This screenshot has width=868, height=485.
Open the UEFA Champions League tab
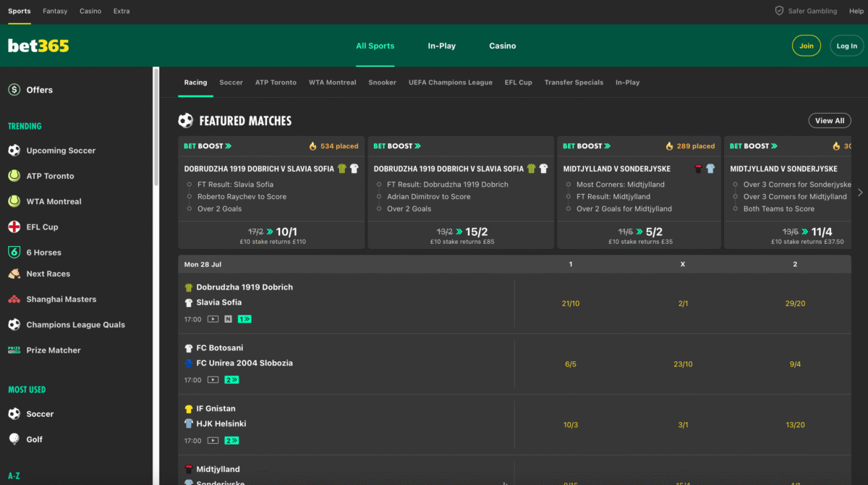click(450, 83)
